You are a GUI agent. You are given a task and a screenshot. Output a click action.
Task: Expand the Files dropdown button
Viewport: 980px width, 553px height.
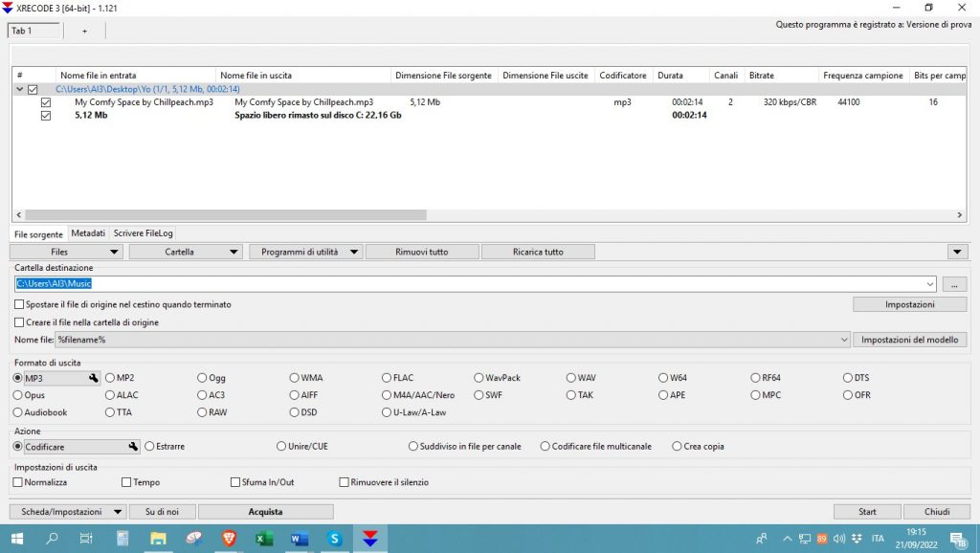click(x=67, y=252)
